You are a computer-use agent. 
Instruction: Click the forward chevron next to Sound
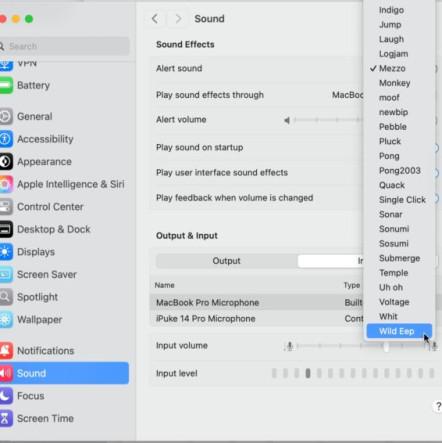178,19
